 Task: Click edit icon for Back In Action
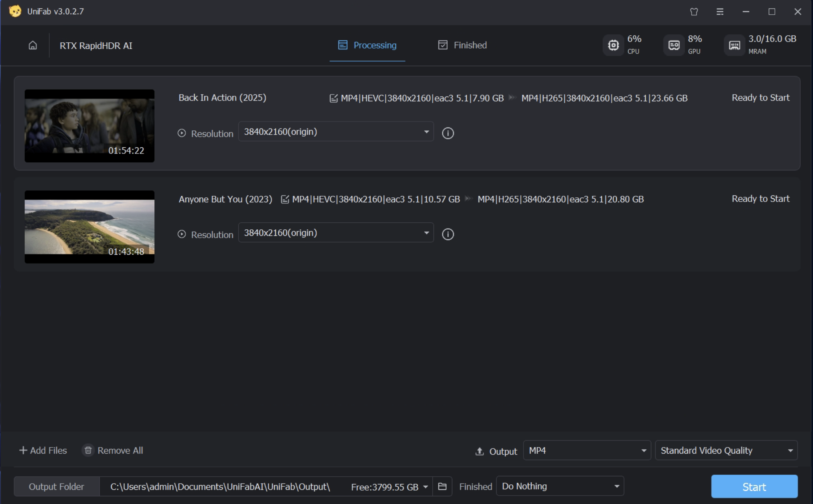[334, 98]
